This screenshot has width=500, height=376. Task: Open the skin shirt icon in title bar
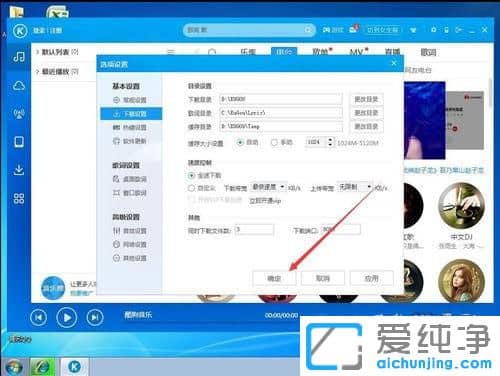pos(413,30)
